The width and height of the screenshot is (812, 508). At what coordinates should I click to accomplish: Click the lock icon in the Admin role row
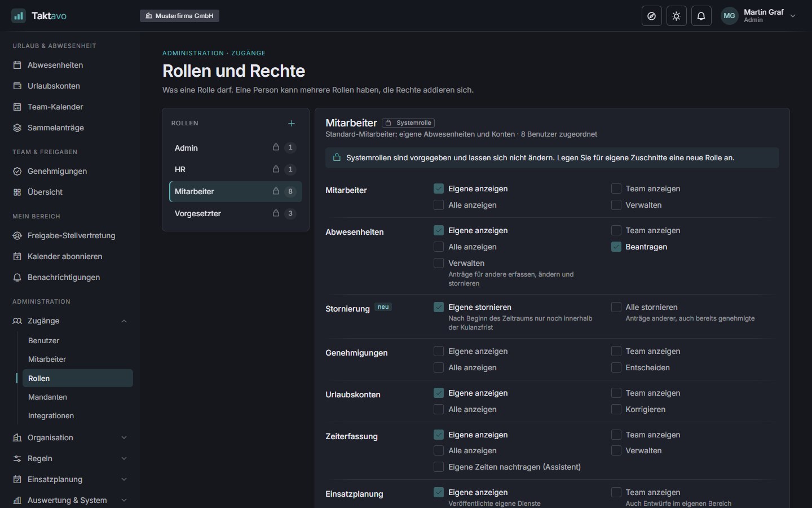coord(276,147)
